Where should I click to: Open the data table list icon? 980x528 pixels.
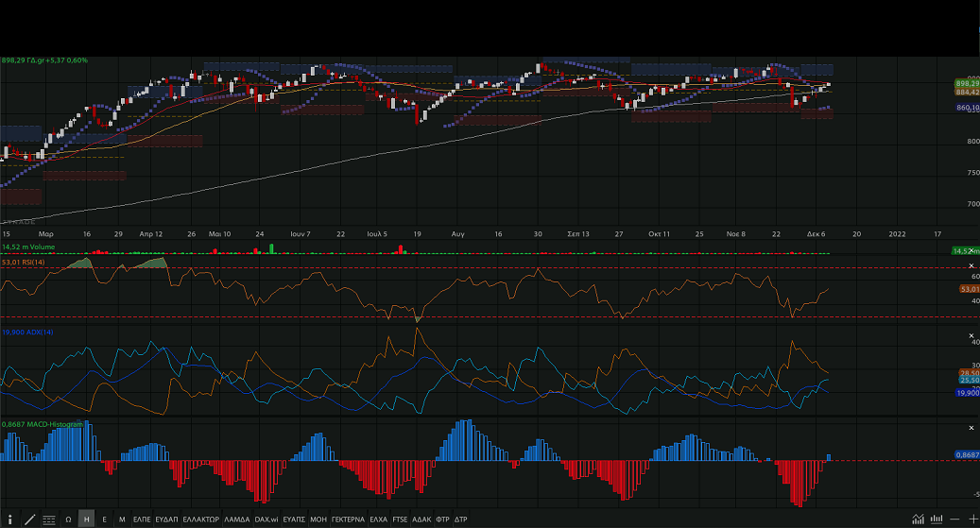pyautogui.click(x=48, y=519)
